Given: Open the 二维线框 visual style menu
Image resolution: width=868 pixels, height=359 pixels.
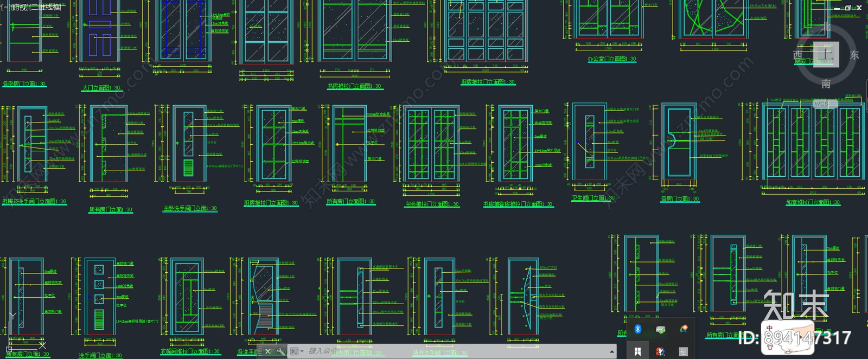Looking at the screenshot, I should point(45,7).
